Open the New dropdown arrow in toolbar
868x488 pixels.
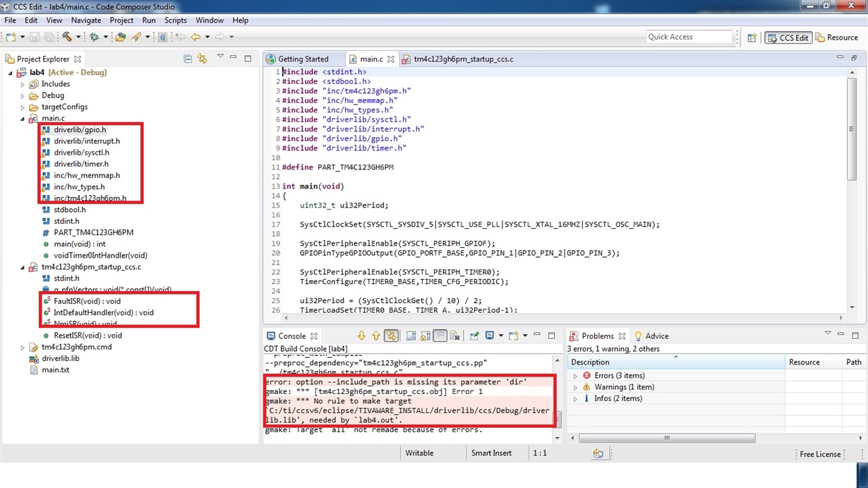click(23, 37)
